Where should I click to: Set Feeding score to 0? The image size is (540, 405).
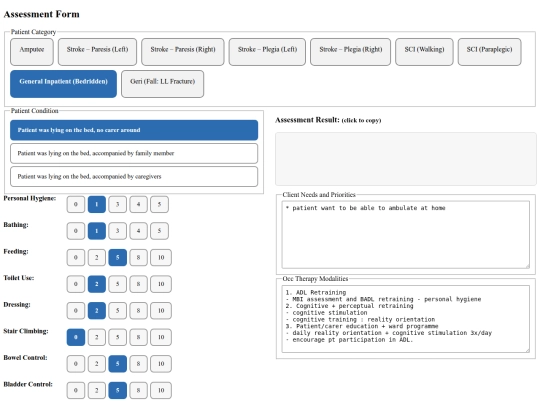[76, 258]
